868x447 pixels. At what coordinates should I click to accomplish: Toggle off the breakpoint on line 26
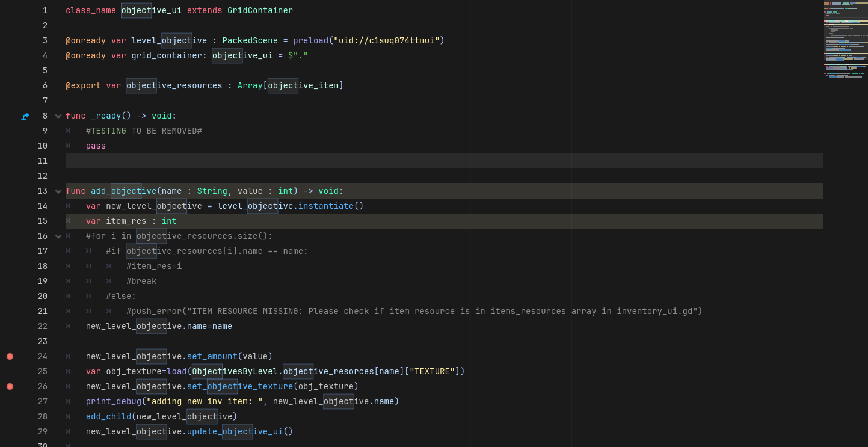pyautogui.click(x=10, y=386)
